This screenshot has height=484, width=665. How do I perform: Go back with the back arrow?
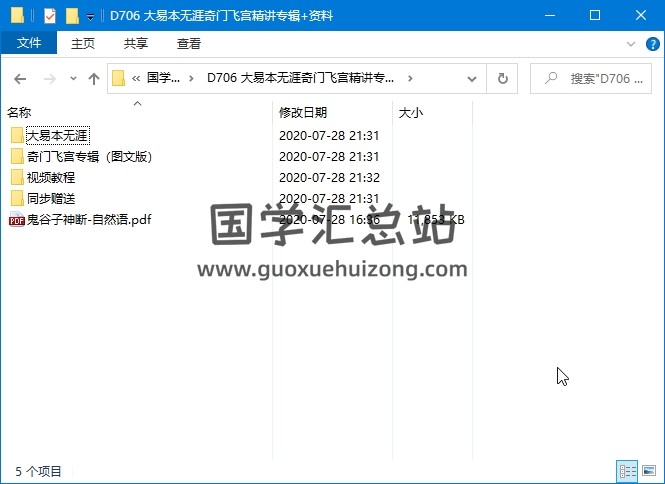coord(20,78)
